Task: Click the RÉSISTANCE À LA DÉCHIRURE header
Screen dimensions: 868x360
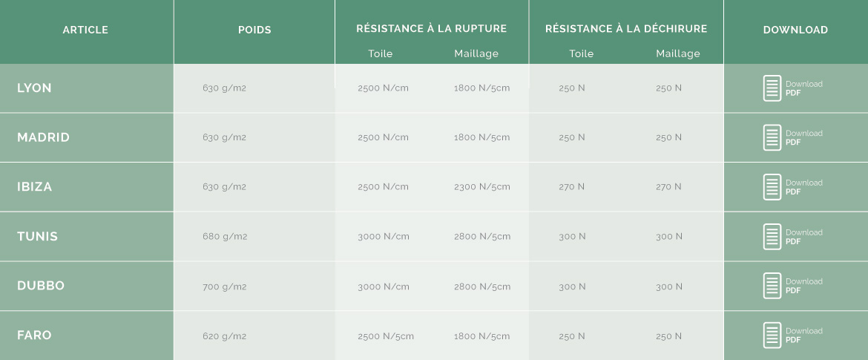Action: click(x=626, y=28)
